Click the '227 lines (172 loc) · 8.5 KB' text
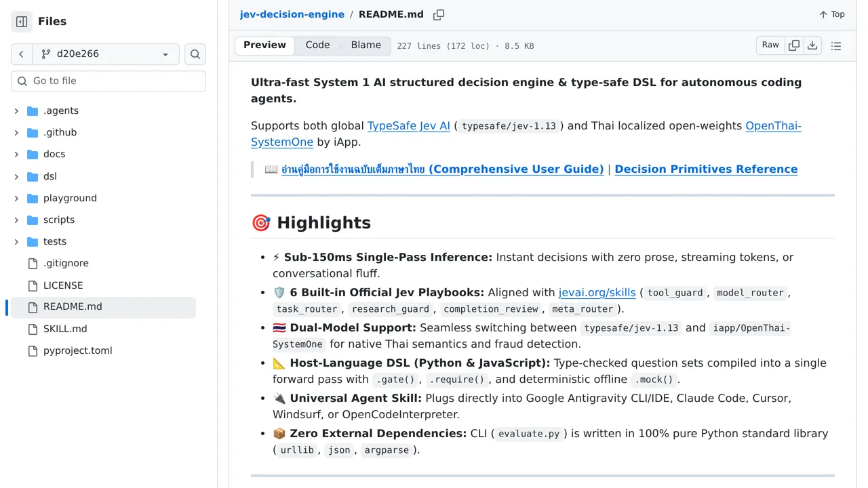 (x=465, y=46)
